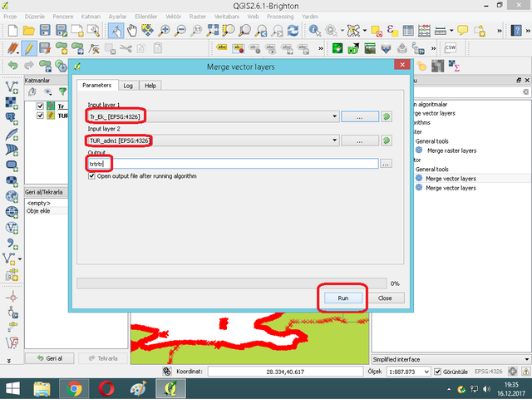The image size is (532, 404).
Task: Uncheck Open output file after running algorithm
Action: pos(91,176)
